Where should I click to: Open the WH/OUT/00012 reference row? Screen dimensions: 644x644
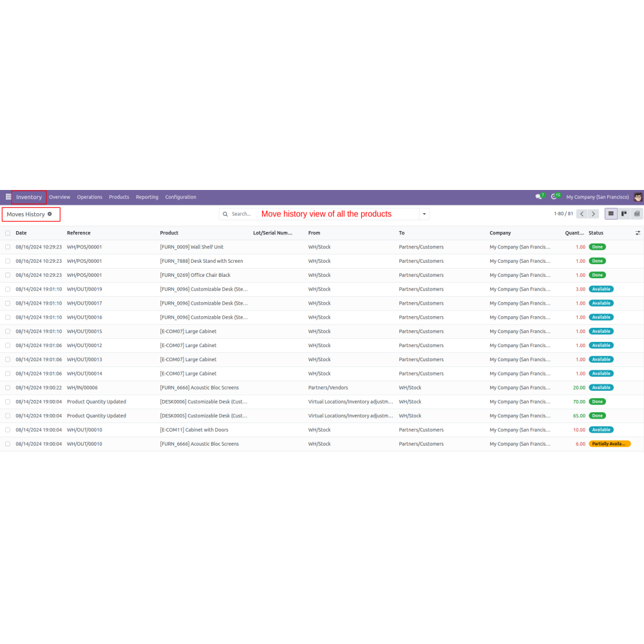[x=84, y=345]
